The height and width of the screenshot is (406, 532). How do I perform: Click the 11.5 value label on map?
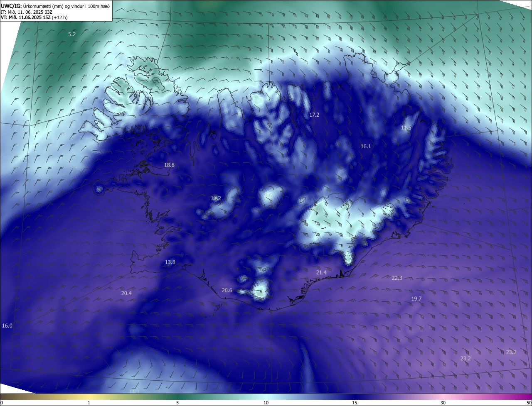[x=406, y=128]
